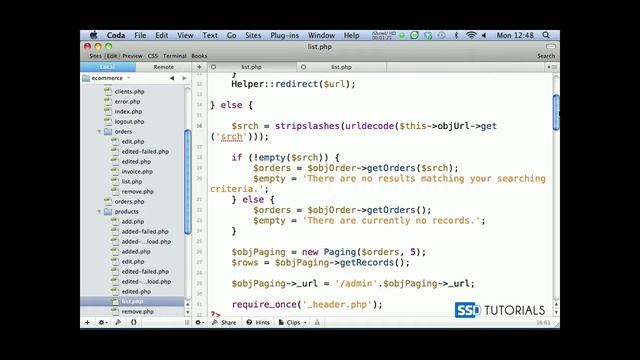Open the Text menu
Viewport: 640px width, 360px height.
pyautogui.click(x=210, y=36)
